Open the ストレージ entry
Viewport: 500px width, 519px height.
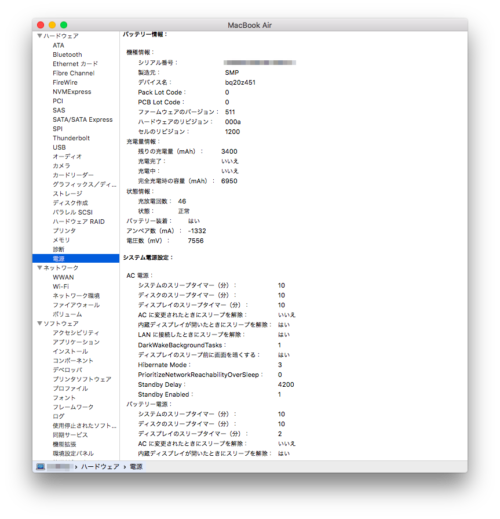(67, 194)
